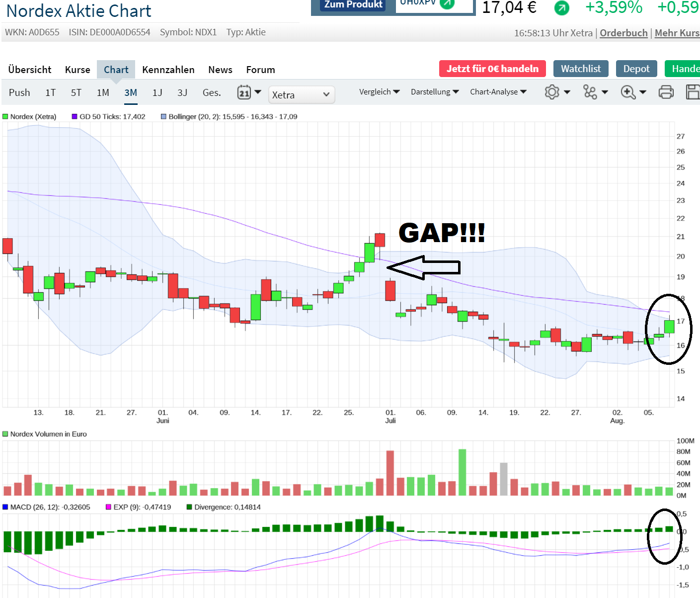Click the 'Nordex Aktie Chart' heading
This screenshot has height=598, width=700.
point(79,10)
